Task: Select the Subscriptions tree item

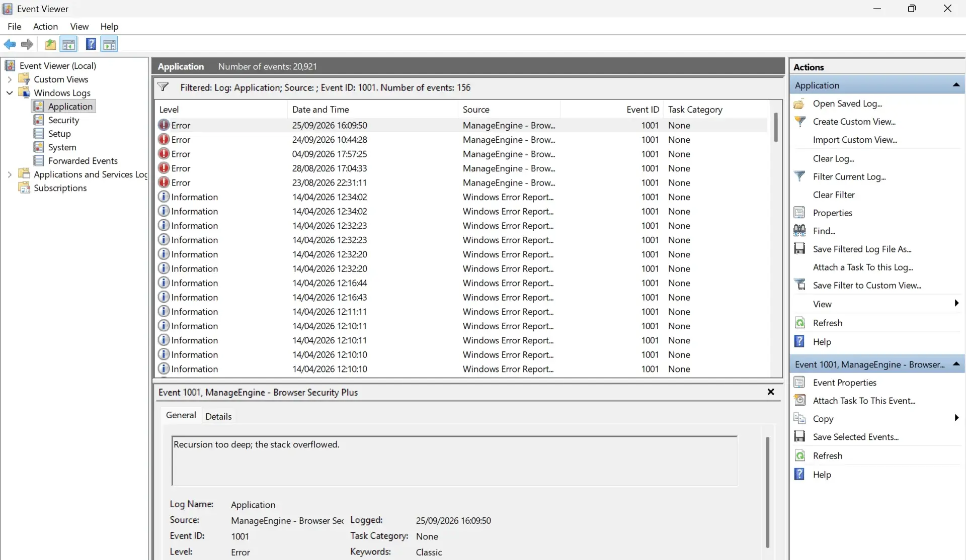Action: coord(60,188)
